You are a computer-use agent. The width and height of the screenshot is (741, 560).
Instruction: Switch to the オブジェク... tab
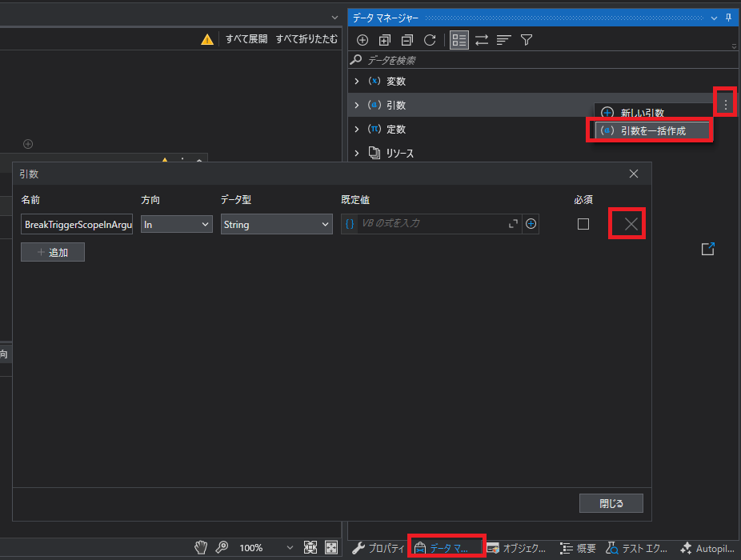tap(516, 548)
